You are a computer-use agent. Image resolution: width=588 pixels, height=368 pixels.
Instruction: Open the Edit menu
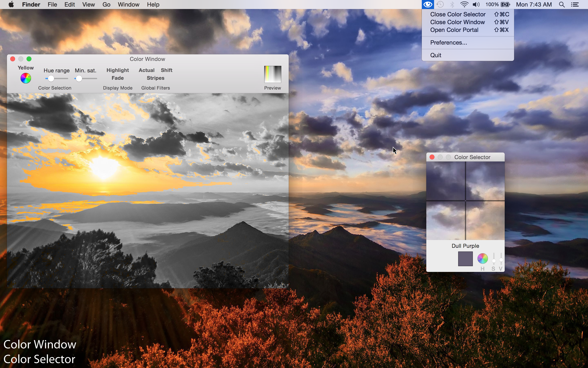69,4
